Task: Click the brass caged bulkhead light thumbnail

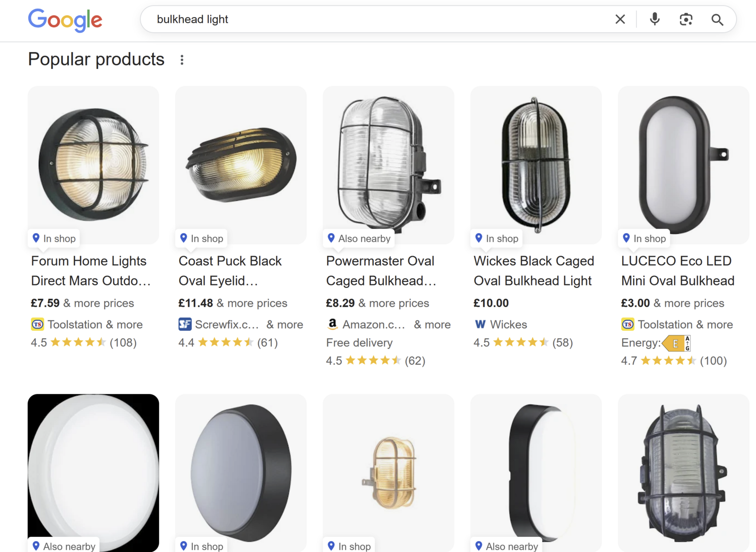Action: [388, 471]
